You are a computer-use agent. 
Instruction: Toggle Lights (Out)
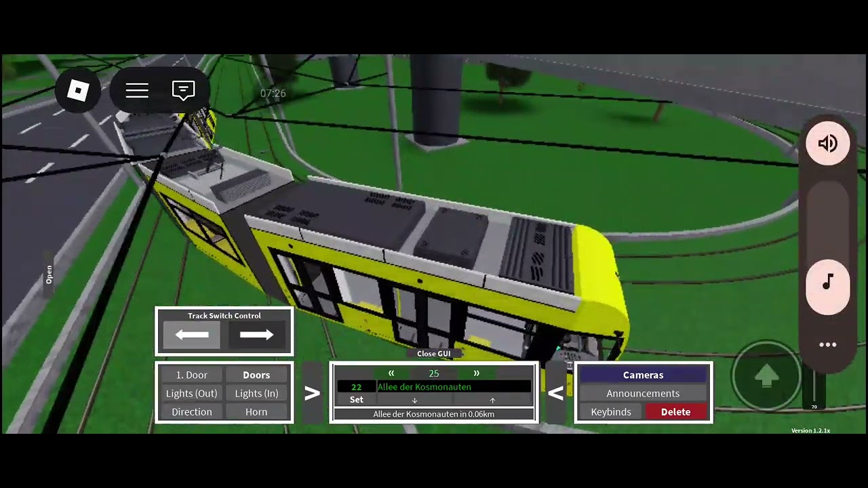click(192, 393)
